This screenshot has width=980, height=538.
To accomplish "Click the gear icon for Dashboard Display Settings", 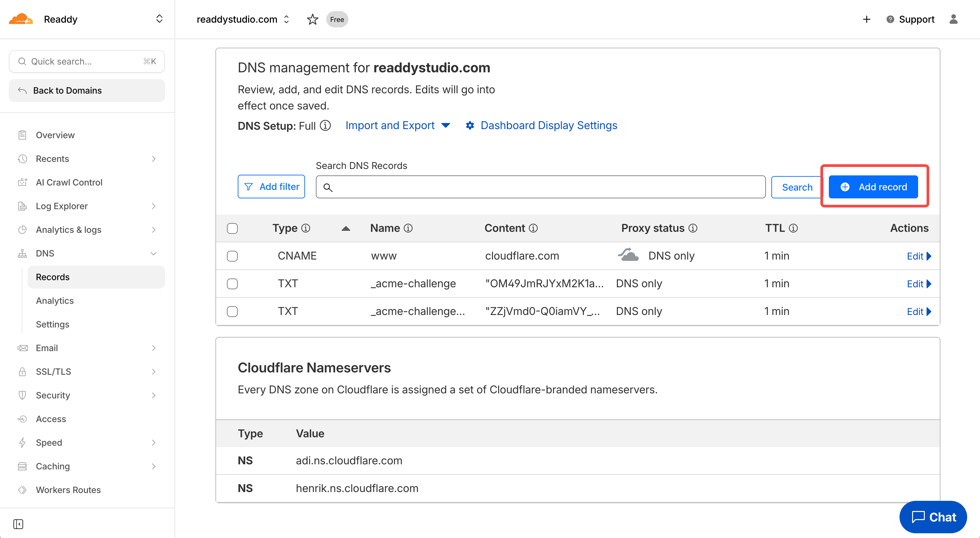I will click(470, 125).
